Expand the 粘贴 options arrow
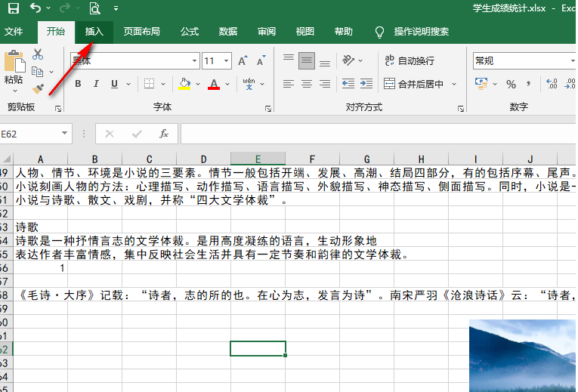 pos(15,91)
